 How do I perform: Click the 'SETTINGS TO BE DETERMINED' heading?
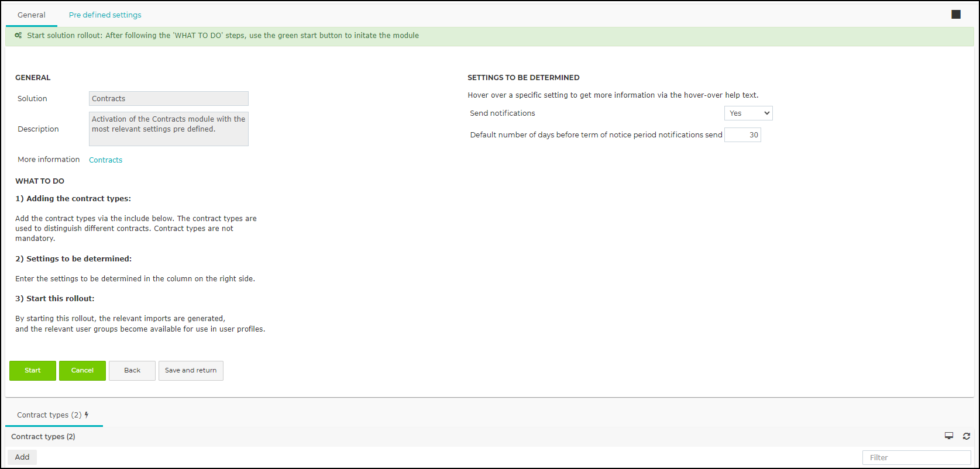[x=524, y=78]
